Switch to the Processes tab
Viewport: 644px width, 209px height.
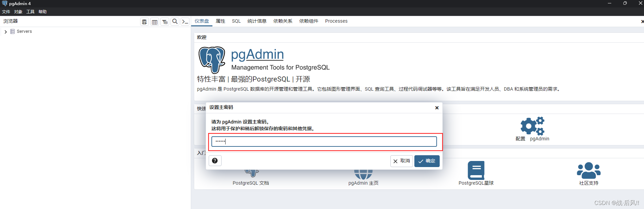click(x=336, y=21)
